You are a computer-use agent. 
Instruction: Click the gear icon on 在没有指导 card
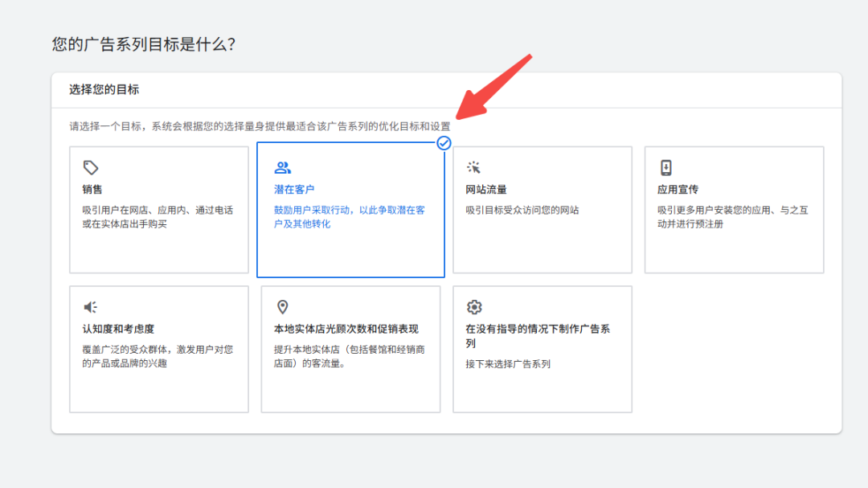pos(473,306)
